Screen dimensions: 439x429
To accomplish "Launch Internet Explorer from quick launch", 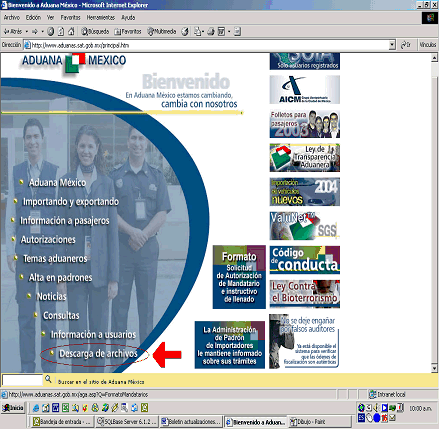I will (36, 408).
